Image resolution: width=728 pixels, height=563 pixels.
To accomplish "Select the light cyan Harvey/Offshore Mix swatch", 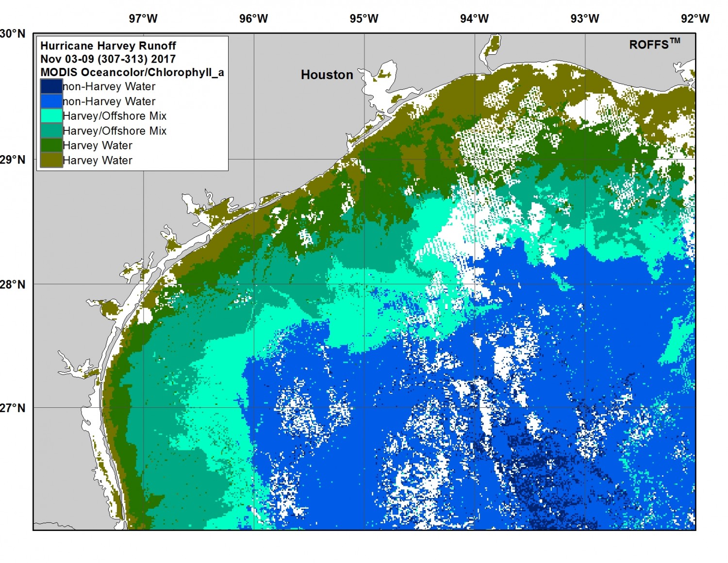I will point(51,116).
